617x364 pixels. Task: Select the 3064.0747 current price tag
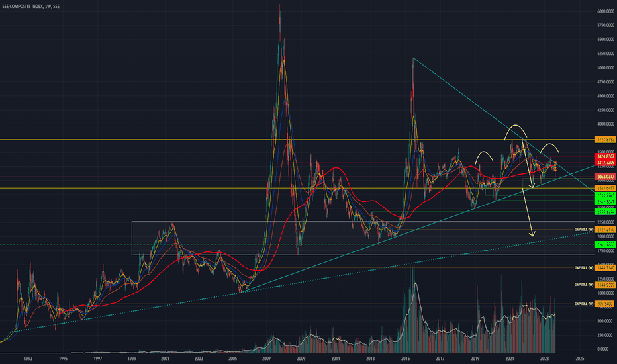click(x=606, y=177)
